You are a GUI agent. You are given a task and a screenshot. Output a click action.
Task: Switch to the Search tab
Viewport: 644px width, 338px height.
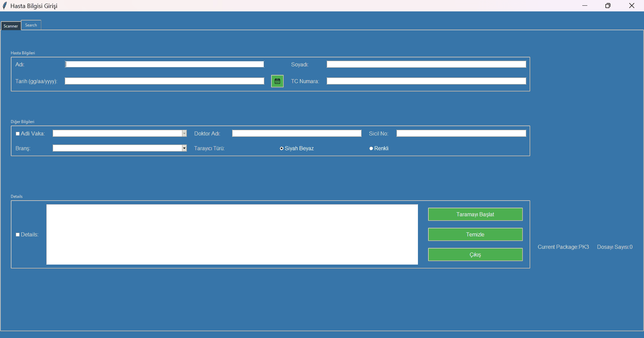tap(31, 24)
